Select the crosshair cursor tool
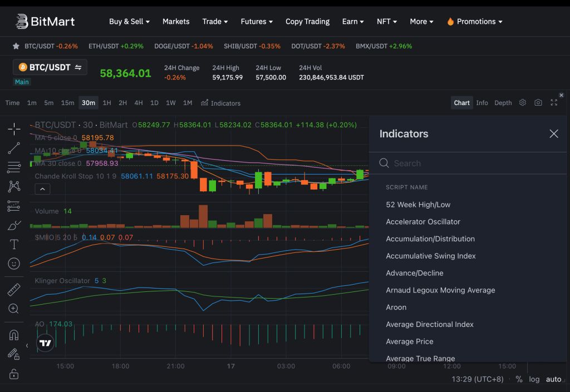This screenshot has width=570, height=392. 14,129
